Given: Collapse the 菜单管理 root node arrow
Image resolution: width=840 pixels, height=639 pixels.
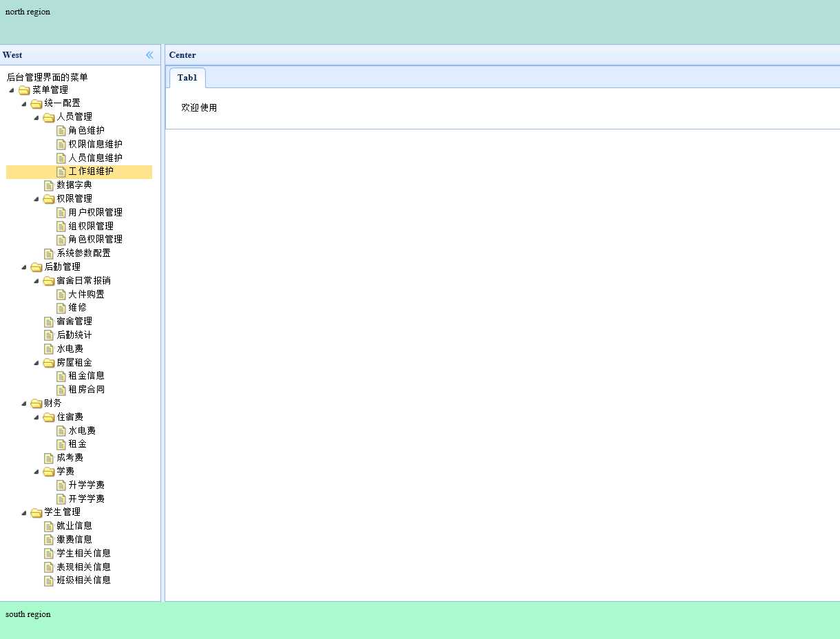Looking at the screenshot, I should [x=12, y=90].
